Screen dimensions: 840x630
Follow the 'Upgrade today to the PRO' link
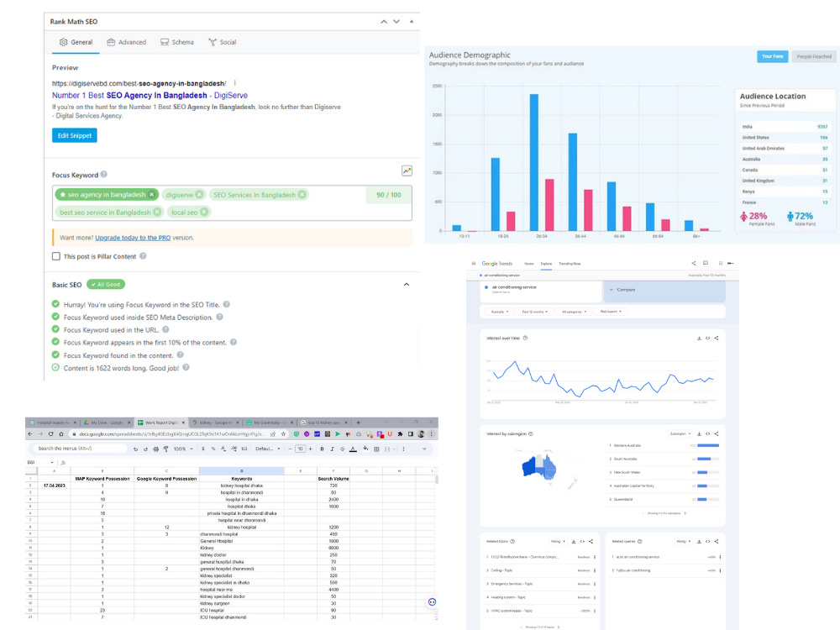(133, 238)
